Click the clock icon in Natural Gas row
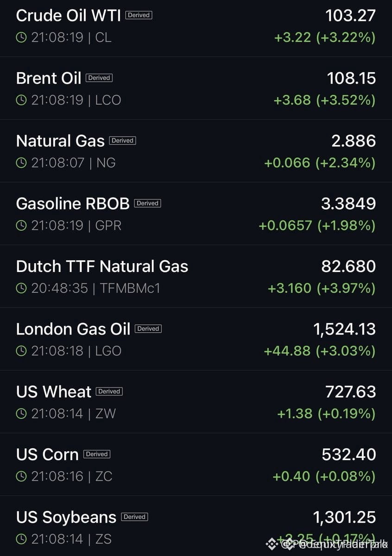The width and height of the screenshot is (392, 556). [x=21, y=163]
